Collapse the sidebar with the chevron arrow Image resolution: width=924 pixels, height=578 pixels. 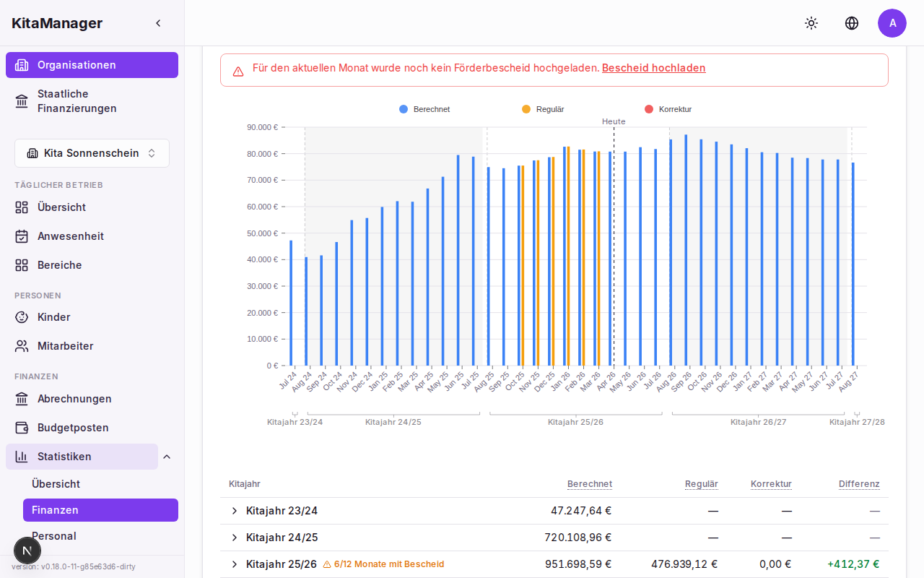(158, 23)
